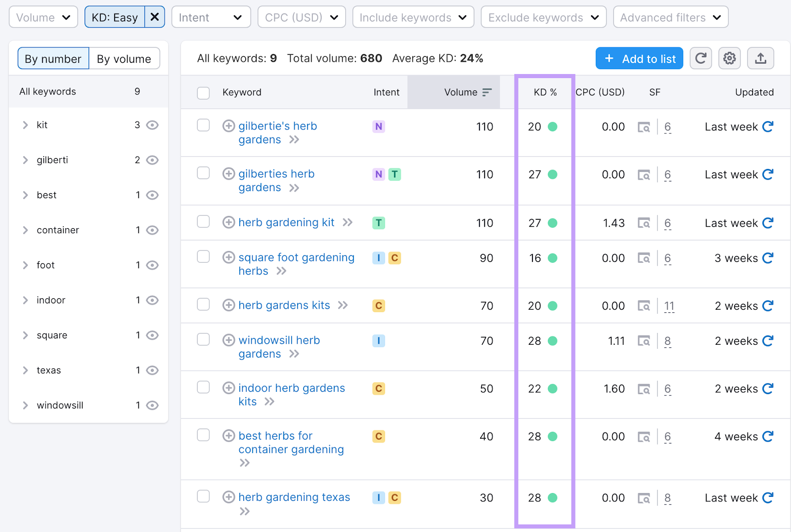Image resolution: width=791 pixels, height=532 pixels.
Task: Switch to the By volume tab
Action: pyautogui.click(x=124, y=58)
